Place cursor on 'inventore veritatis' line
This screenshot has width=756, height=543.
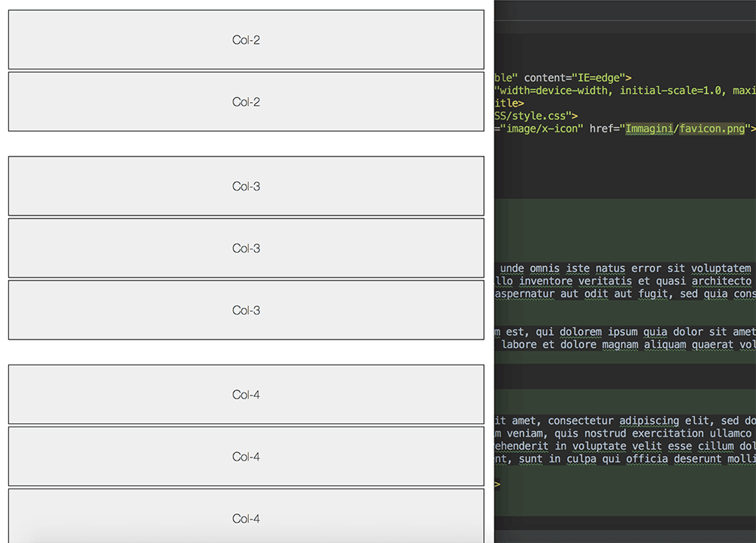click(x=625, y=281)
